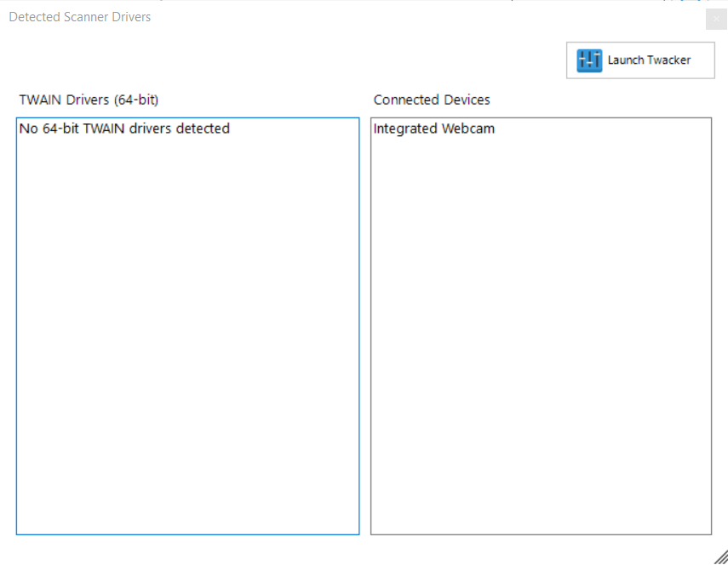Close the Detected Scanner Drivers dialog
The width and height of the screenshot is (728, 565).
[x=715, y=19]
